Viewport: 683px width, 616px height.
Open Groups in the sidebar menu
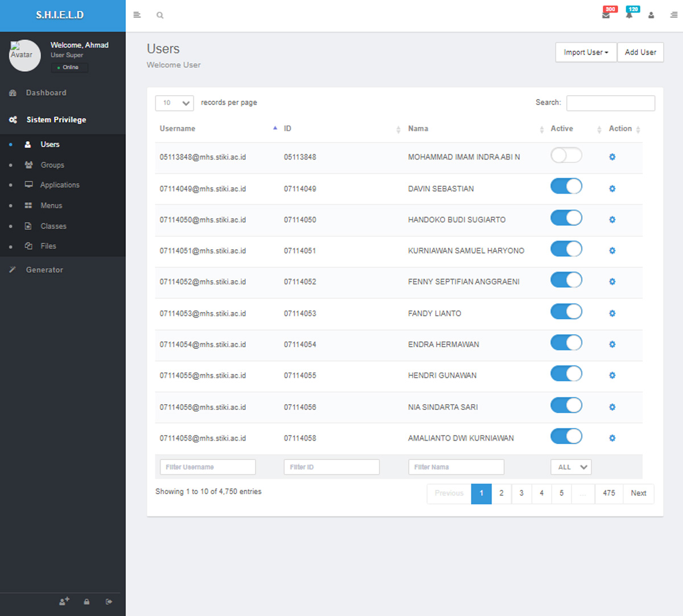tap(52, 165)
